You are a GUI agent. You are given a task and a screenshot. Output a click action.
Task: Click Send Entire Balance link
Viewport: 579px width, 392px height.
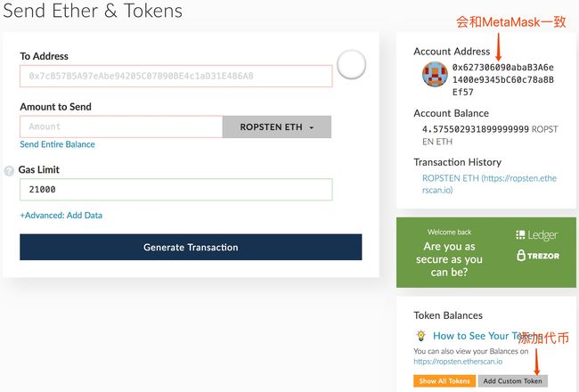click(x=57, y=144)
